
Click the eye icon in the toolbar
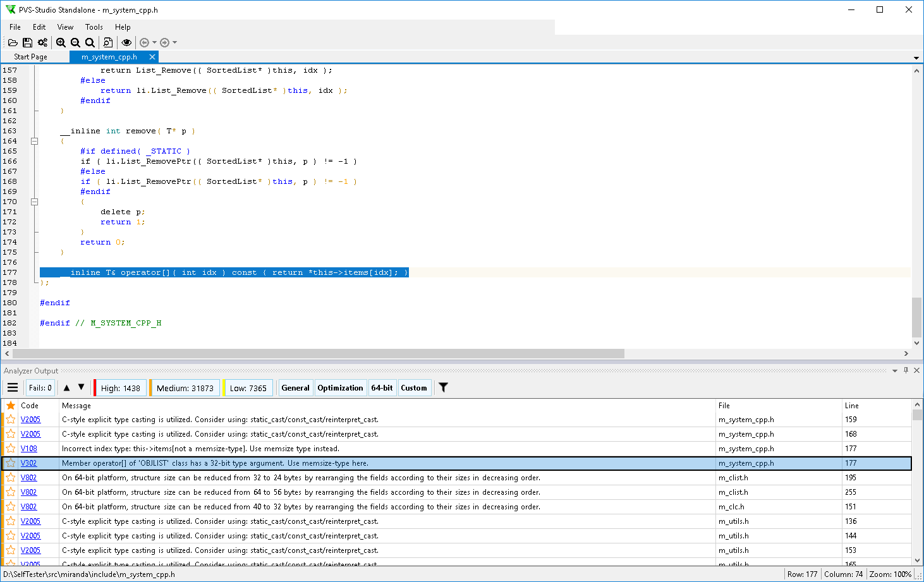tap(126, 42)
